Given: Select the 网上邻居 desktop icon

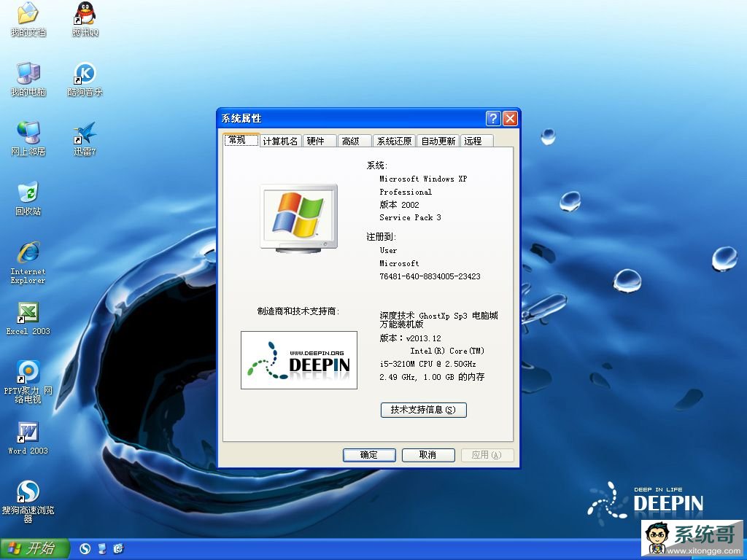Looking at the screenshot, I should tap(28, 139).
